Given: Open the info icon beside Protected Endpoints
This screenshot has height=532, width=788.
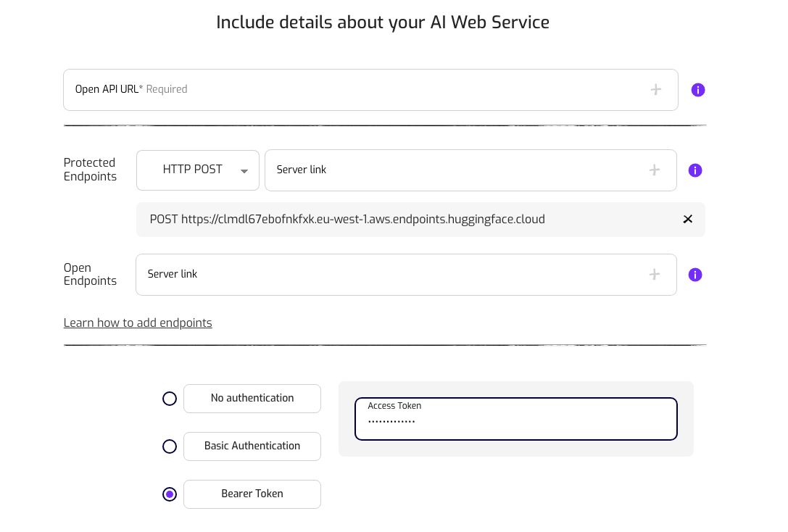Looking at the screenshot, I should 695,170.
